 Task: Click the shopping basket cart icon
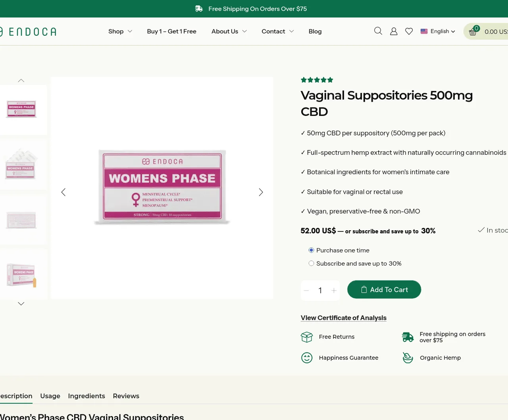pyautogui.click(x=473, y=31)
